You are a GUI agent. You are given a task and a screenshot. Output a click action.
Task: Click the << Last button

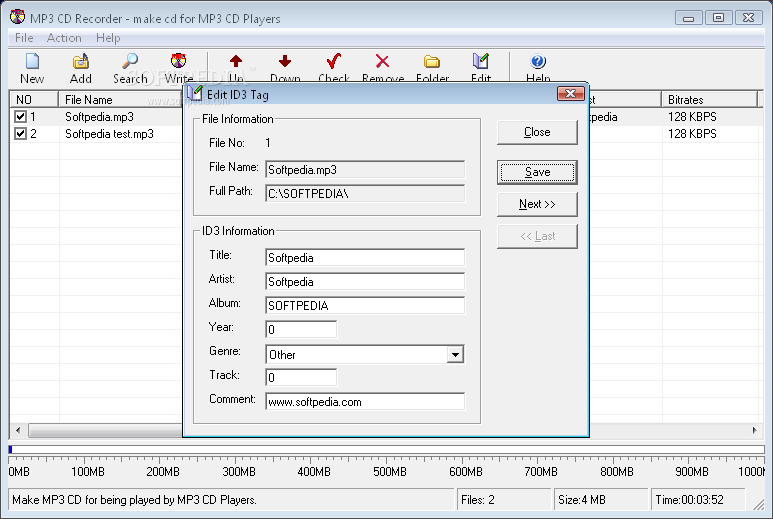(x=537, y=236)
